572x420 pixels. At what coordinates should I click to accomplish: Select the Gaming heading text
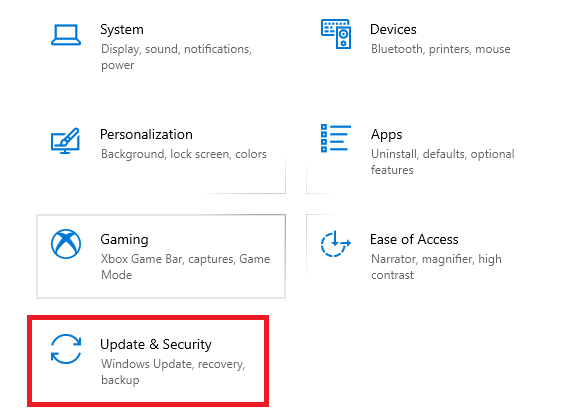click(x=124, y=240)
